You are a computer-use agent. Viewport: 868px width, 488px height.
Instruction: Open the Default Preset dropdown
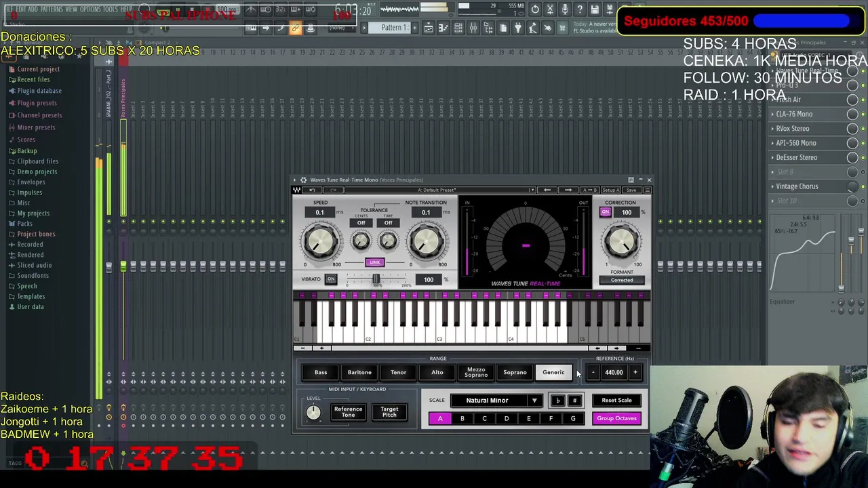[x=437, y=190]
